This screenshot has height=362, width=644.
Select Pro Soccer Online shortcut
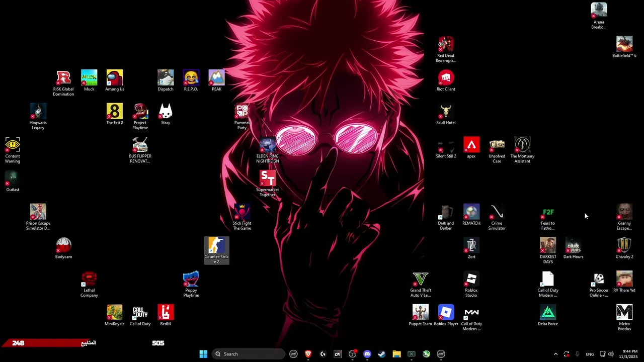(x=599, y=284)
